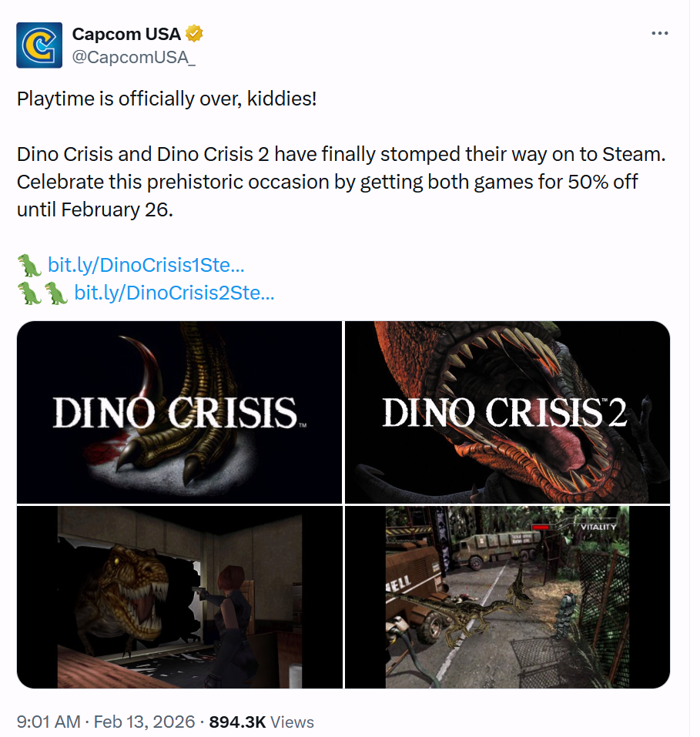Click the "Playtime is officially over, kiddies!" text
The image size is (700, 737).
point(166,100)
